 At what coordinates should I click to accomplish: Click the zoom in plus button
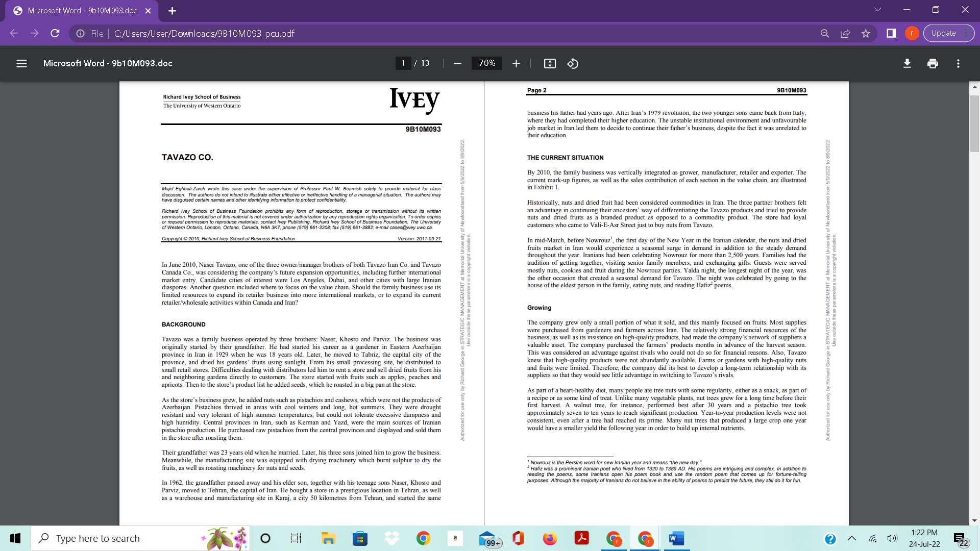(516, 63)
